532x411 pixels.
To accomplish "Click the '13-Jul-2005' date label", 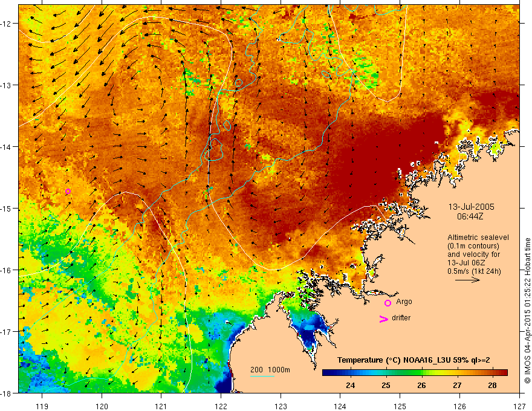I will coord(472,207).
